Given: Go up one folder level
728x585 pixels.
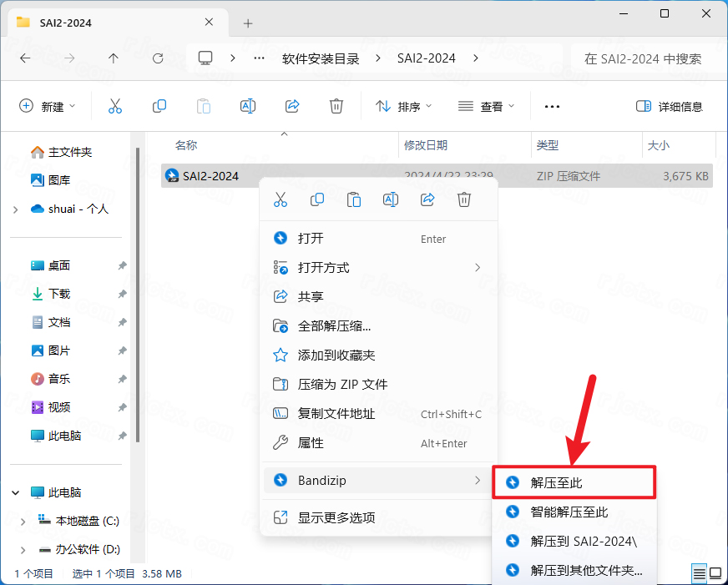Looking at the screenshot, I should (114, 58).
